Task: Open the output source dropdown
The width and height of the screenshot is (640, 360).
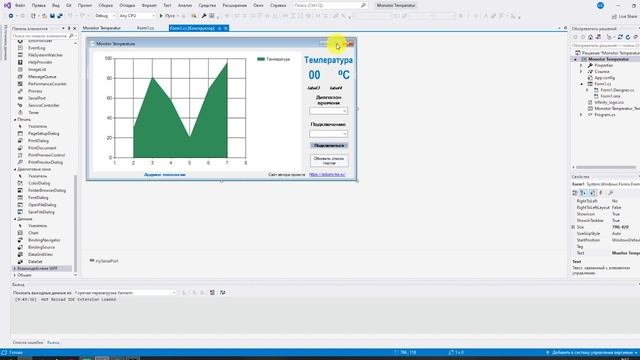Action: (x=125, y=293)
